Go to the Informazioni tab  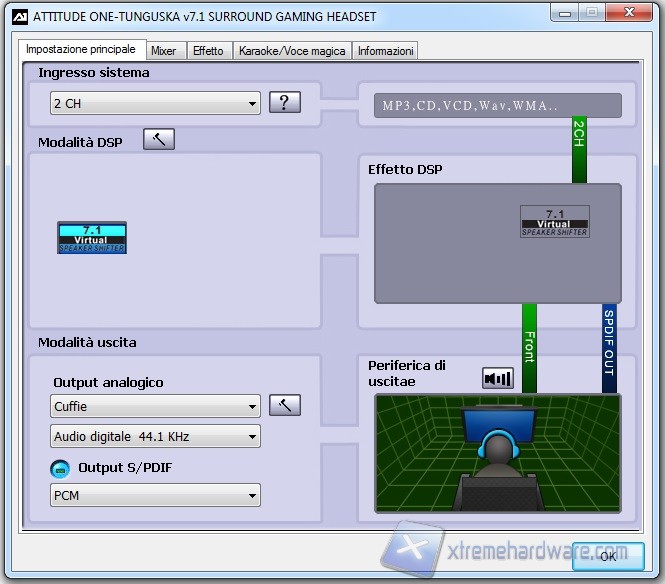(x=385, y=51)
